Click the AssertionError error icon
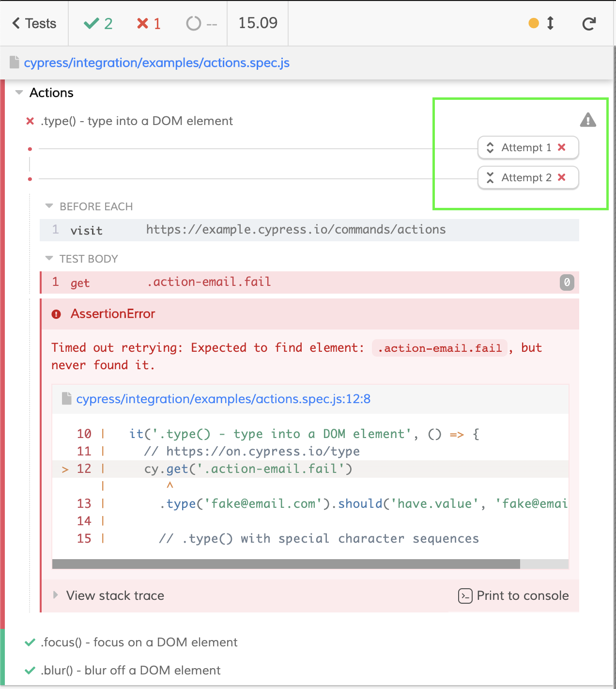This screenshot has width=616, height=689. click(56, 314)
